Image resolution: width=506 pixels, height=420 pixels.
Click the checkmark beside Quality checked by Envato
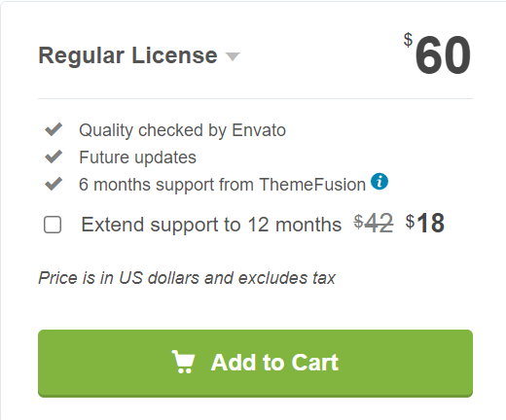[x=54, y=129]
